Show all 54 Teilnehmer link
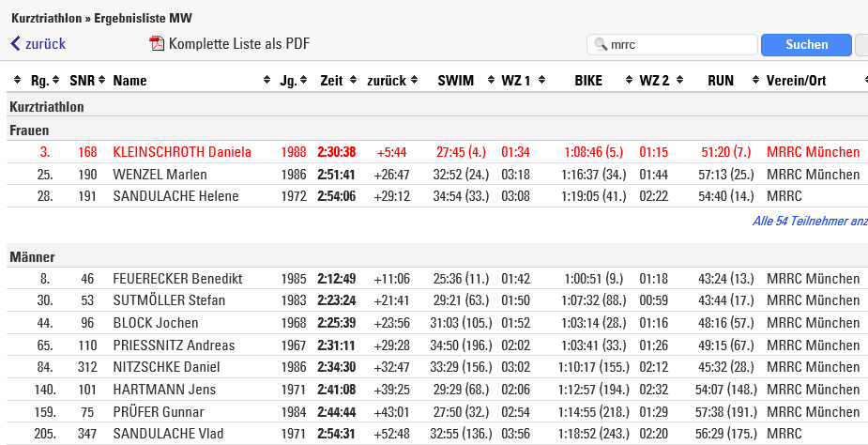 [x=810, y=222]
